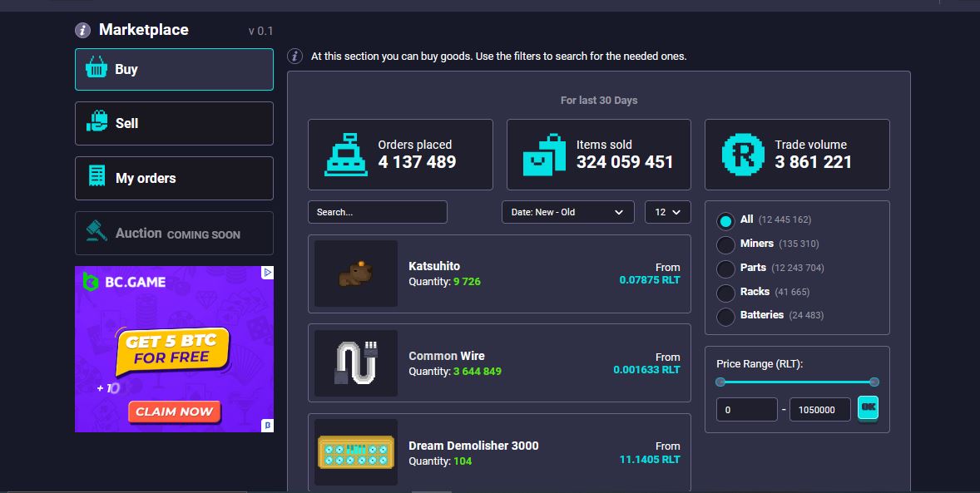This screenshot has width=980, height=493.
Task: Click the shopping bags Items sold icon
Action: [x=544, y=155]
